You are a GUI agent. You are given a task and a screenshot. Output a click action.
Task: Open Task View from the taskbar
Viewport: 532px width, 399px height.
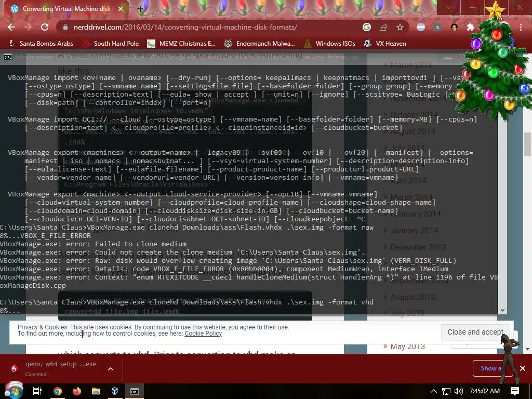(x=37, y=391)
